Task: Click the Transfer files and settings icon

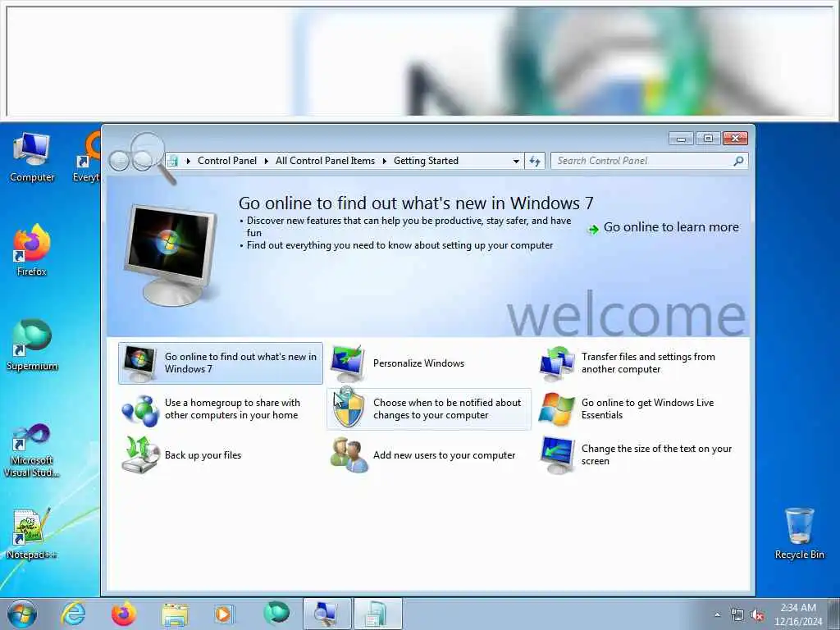Action: [556, 363]
